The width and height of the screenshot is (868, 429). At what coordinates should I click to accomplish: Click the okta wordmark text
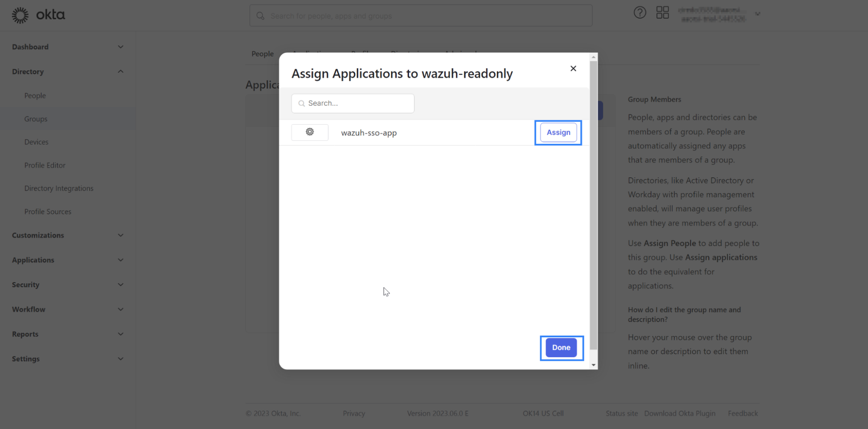tap(50, 15)
